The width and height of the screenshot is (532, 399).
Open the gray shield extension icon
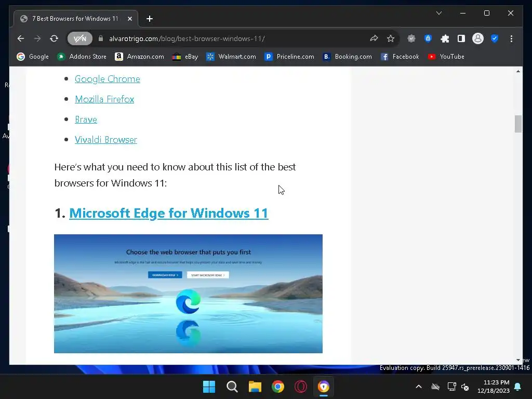[x=411, y=38]
